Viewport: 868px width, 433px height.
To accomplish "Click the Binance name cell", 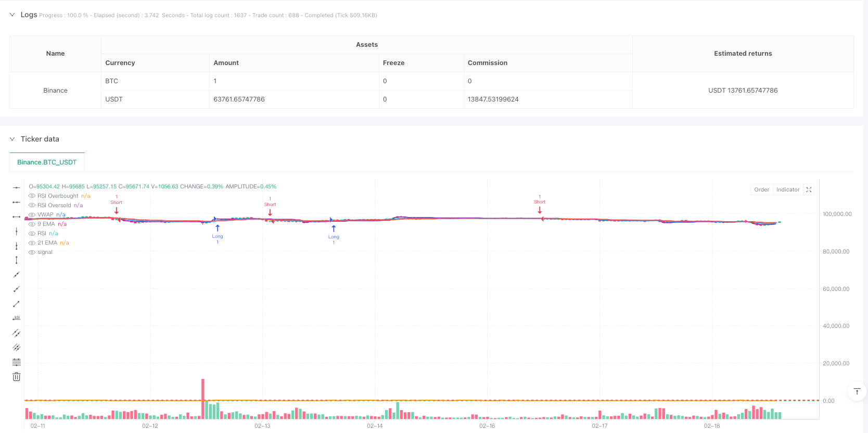I will [55, 91].
